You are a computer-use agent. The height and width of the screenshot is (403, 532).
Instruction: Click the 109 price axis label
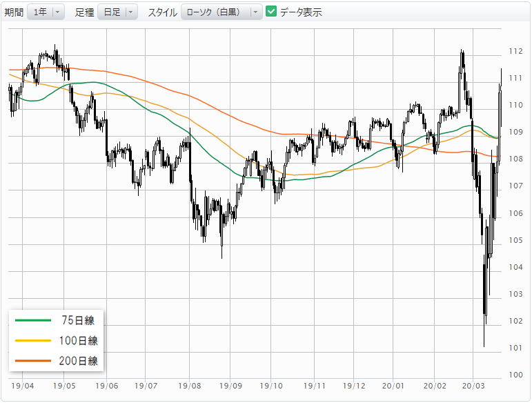(515, 132)
